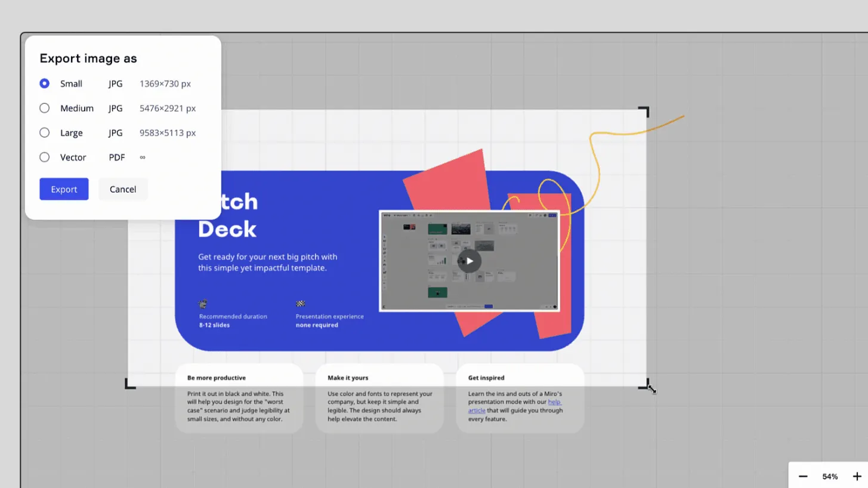Select the Small JPG export option
The image size is (868, 488).
pyautogui.click(x=44, y=84)
